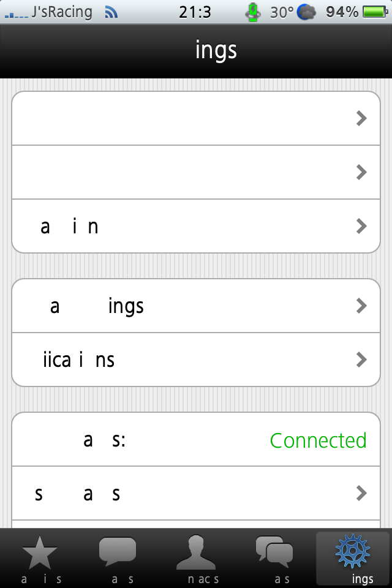Open the person silhouette Contacts tab
This screenshot has width=392, height=588.
point(196,553)
